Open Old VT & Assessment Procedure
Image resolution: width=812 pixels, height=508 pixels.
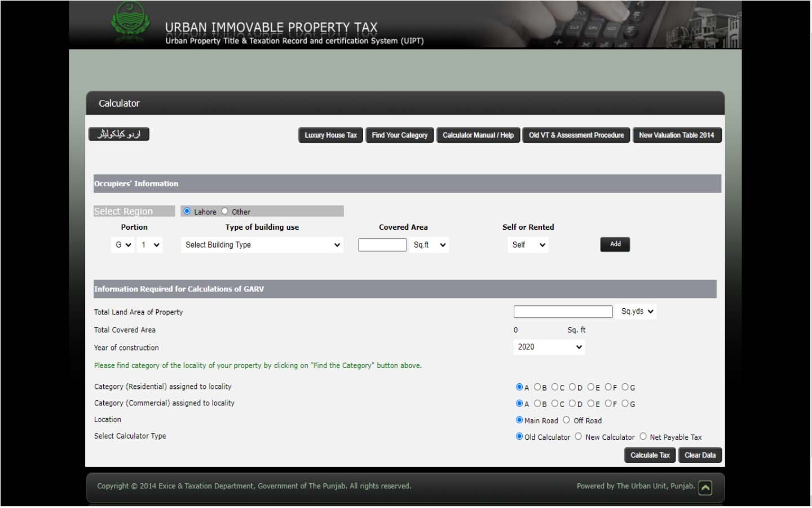pos(576,135)
